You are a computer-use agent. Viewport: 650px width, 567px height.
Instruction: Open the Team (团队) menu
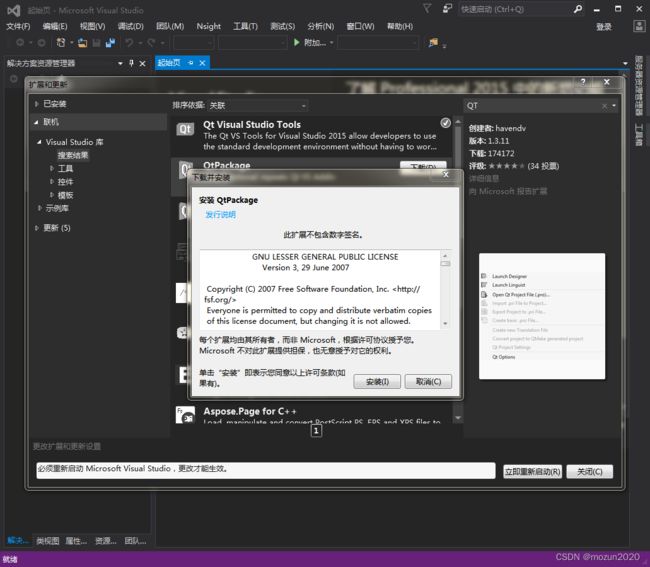coord(170,27)
